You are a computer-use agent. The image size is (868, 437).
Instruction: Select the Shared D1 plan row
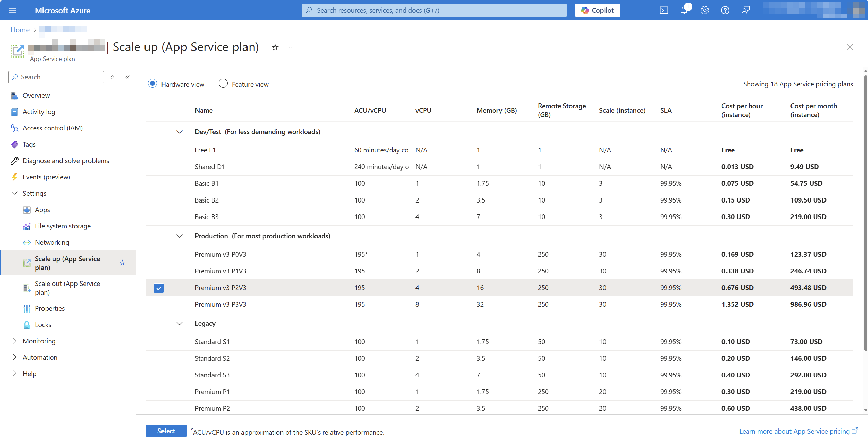(x=499, y=167)
